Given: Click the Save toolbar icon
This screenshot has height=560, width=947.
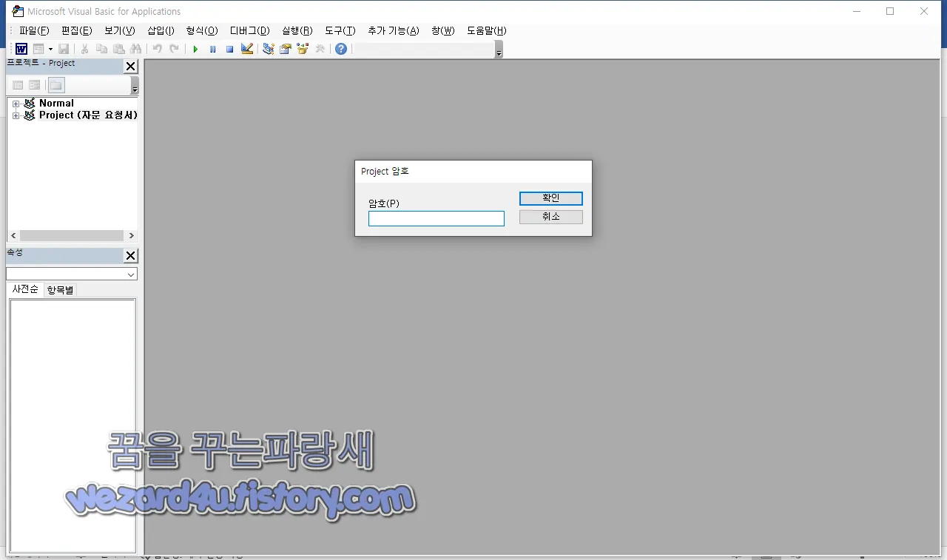Looking at the screenshot, I should coord(64,49).
